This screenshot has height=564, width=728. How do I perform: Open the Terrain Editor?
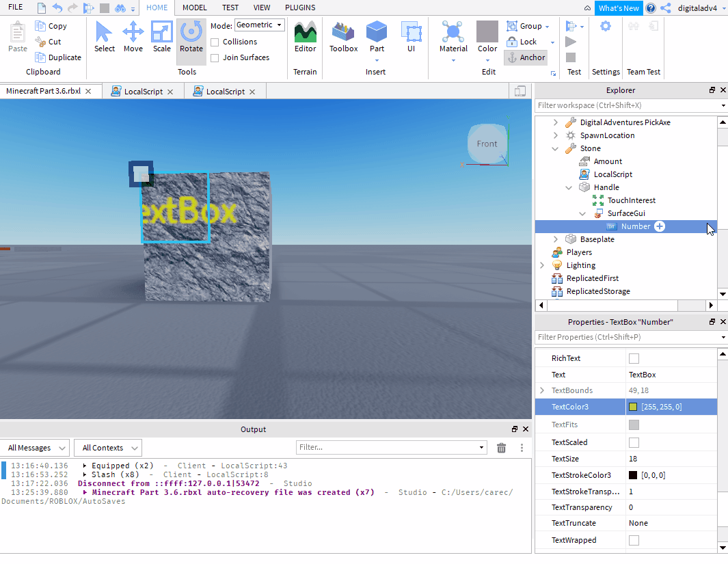click(305, 37)
